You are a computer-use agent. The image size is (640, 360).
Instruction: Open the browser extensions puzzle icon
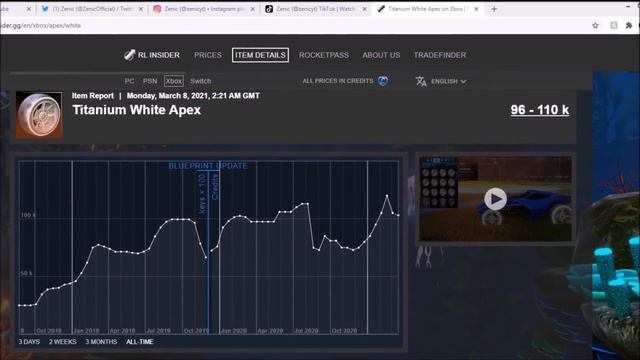coord(629,25)
